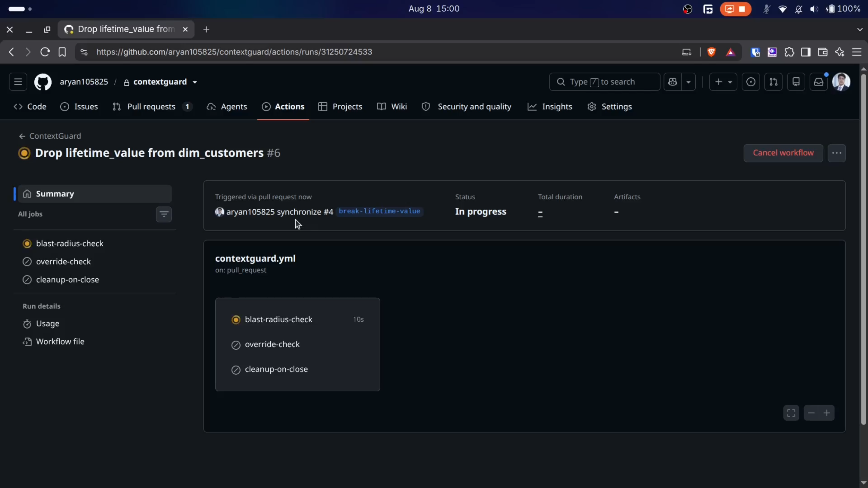Go to the Code tab
The image size is (868, 488).
(x=30, y=107)
